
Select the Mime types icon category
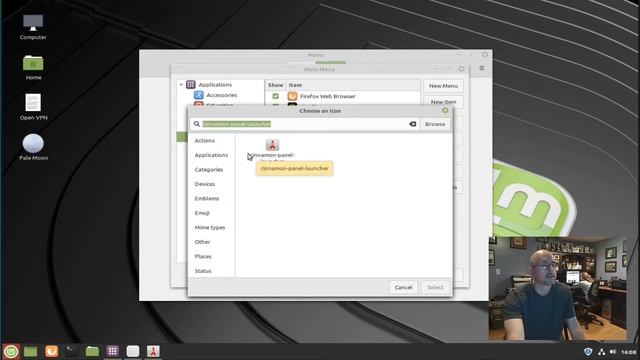click(210, 227)
